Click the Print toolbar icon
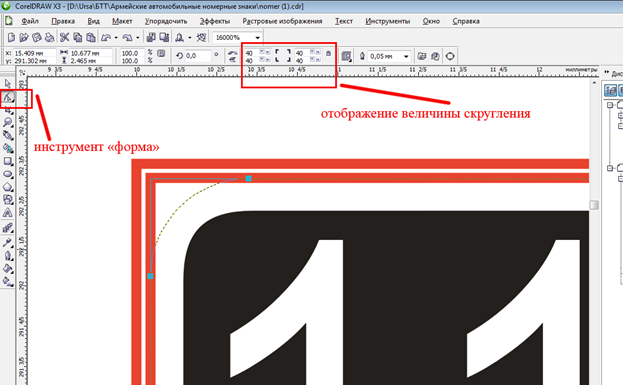 (49, 37)
